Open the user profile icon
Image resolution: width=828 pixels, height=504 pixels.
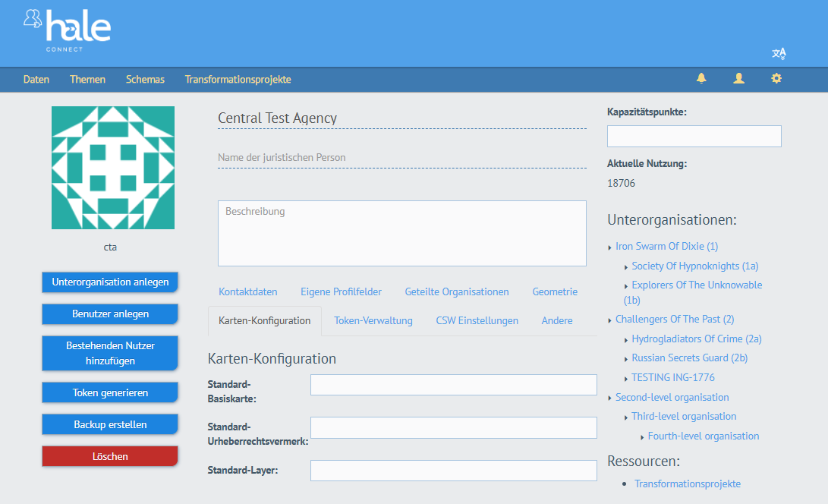738,78
